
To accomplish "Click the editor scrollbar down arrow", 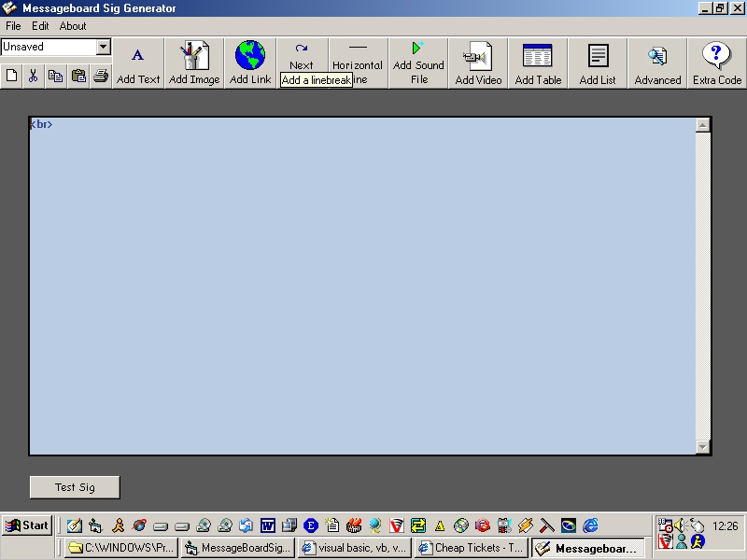I will tap(703, 447).
